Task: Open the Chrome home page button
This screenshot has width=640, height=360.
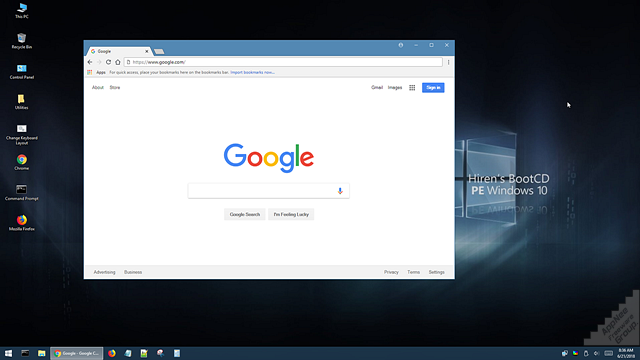Action: pyautogui.click(x=118, y=62)
